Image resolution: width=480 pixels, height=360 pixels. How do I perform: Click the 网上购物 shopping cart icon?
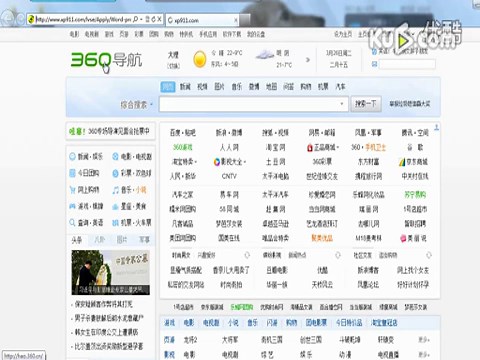(x=72, y=190)
